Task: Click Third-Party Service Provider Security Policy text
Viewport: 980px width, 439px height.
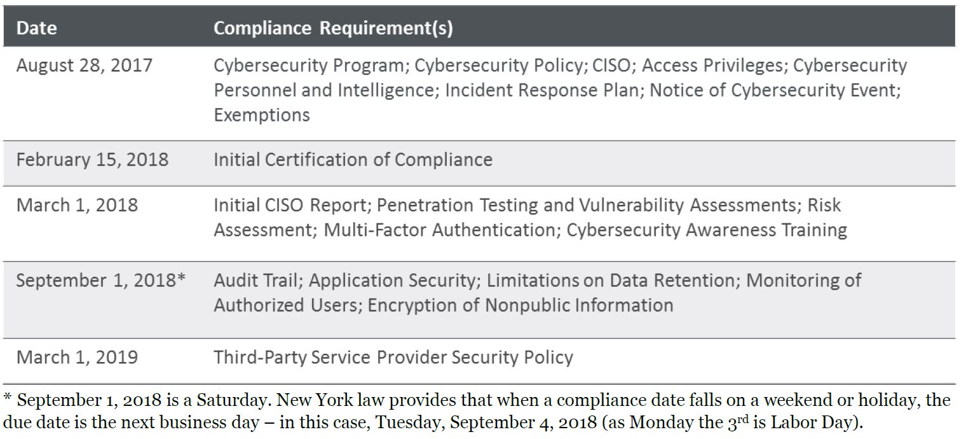Action: [x=393, y=357]
